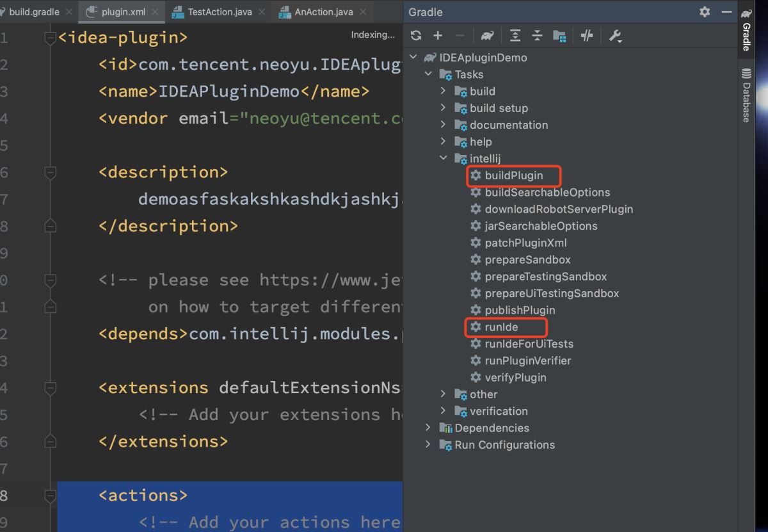The width and height of the screenshot is (768, 532).
Task: Click the Dependencies chart icon
Action: 445,428
